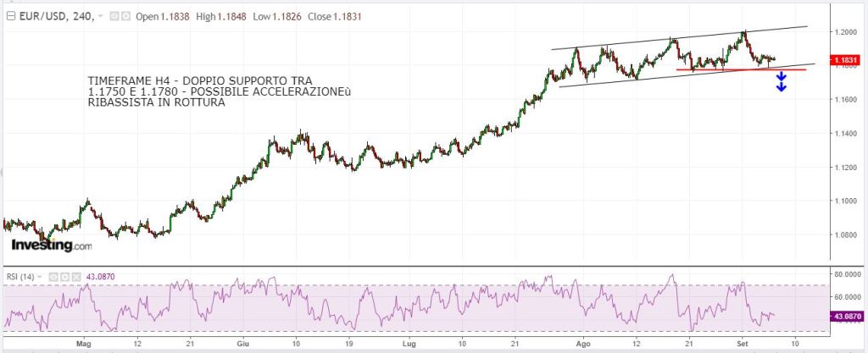Click the upper blue down arrow marker
Viewport: 868px width, 353px height.
pyautogui.click(x=782, y=77)
